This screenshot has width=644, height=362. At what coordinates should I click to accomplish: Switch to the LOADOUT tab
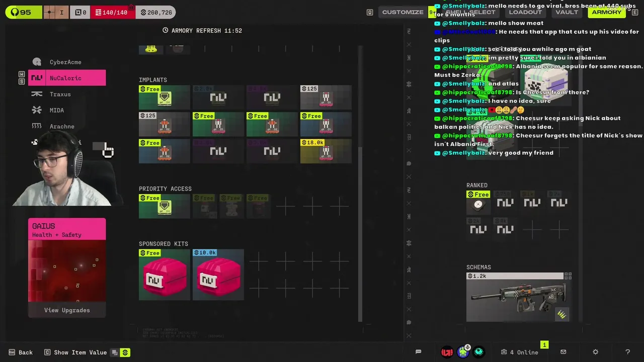coord(525,12)
